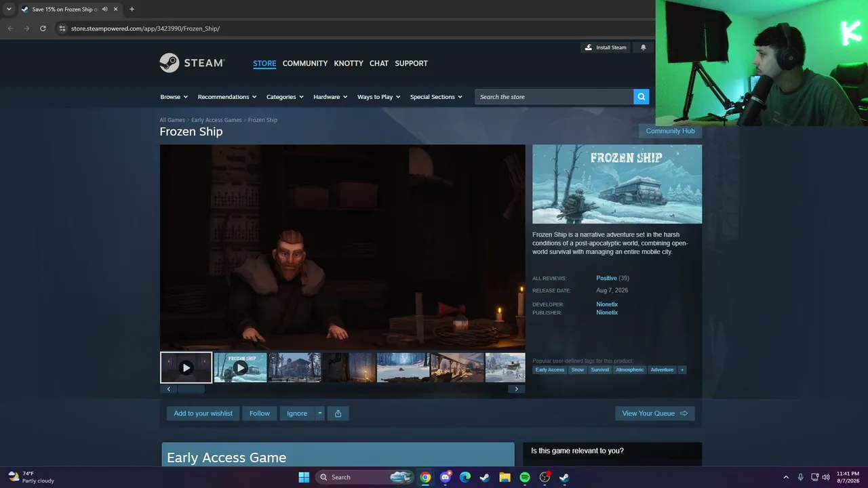Screen dimensions: 868x488
Task: Open the dropdown arrow next to Ignore
Action: tap(320, 413)
